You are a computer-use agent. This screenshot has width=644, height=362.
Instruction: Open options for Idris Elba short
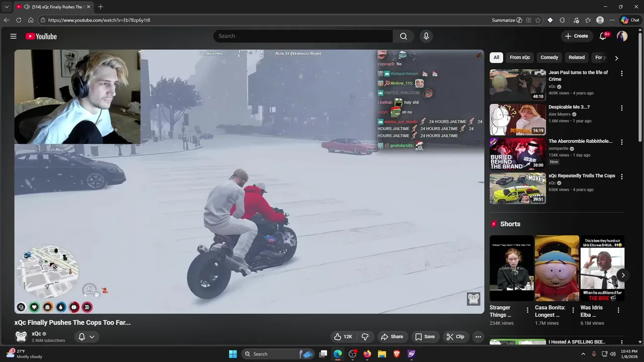click(x=618, y=310)
